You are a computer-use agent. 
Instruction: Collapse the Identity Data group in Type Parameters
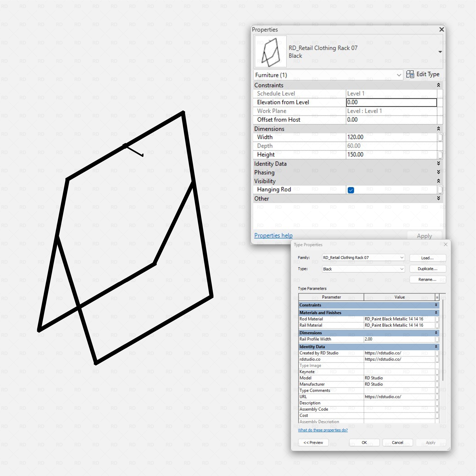tap(436, 346)
